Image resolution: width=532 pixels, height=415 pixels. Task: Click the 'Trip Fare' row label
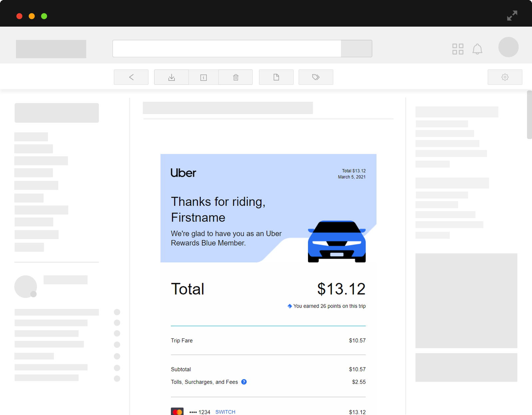pos(182,341)
